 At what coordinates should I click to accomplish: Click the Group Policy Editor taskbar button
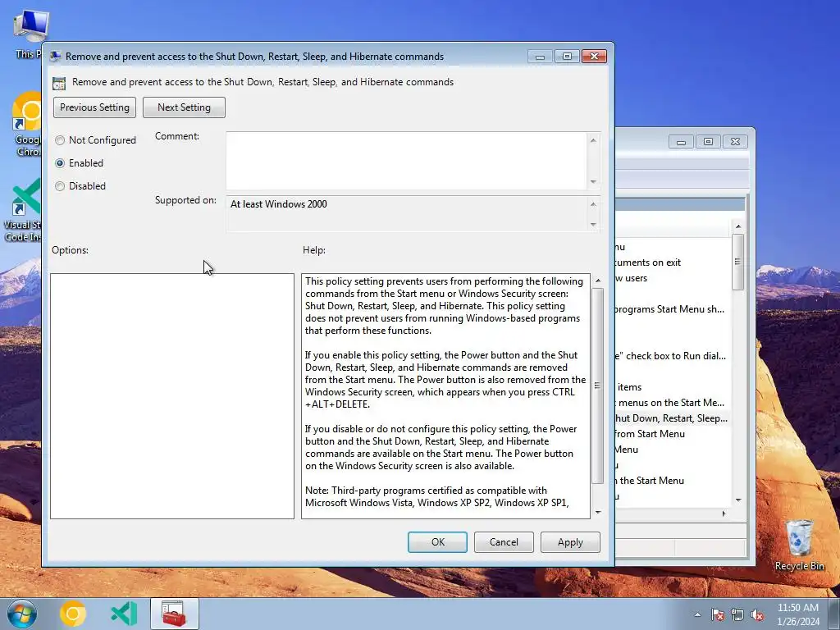pyautogui.click(x=174, y=614)
